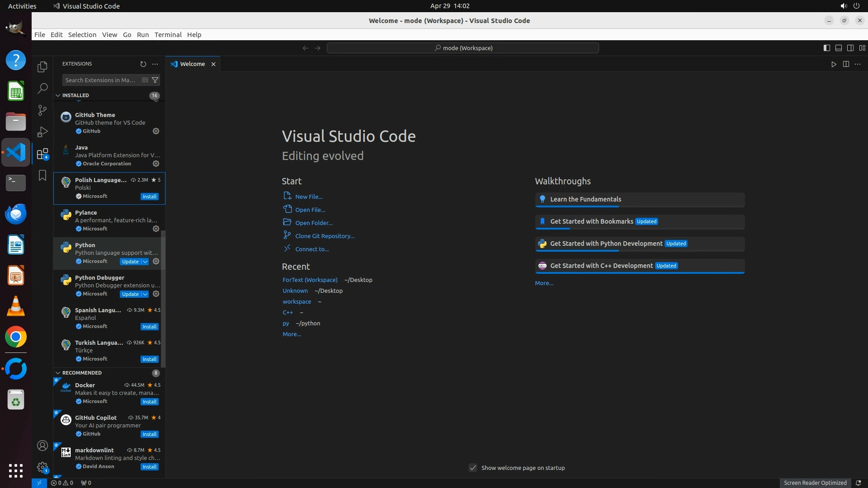This screenshot has width=868, height=488.
Task: Install the Docker extension
Action: tap(149, 402)
